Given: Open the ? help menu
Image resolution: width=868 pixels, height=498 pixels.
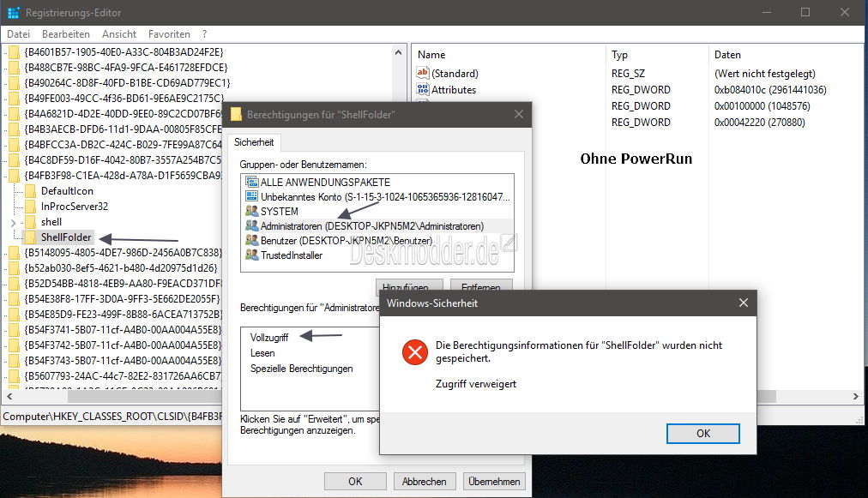Looking at the screenshot, I should pos(204,34).
